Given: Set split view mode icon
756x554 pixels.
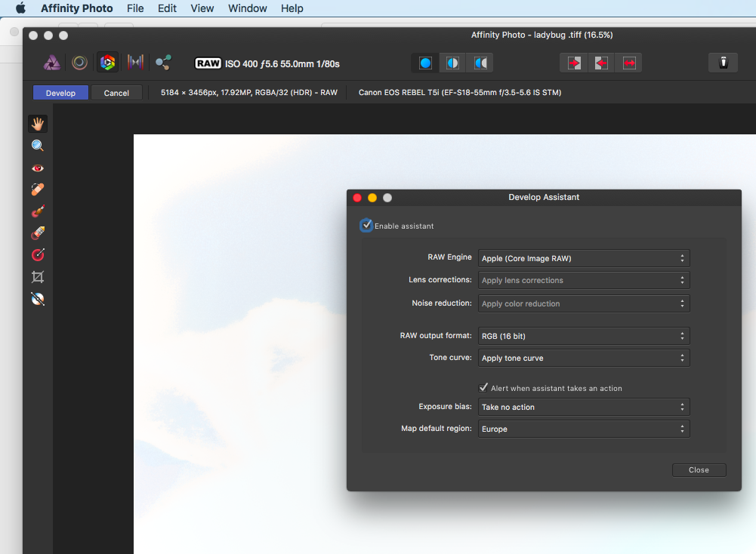Looking at the screenshot, I should point(452,63).
